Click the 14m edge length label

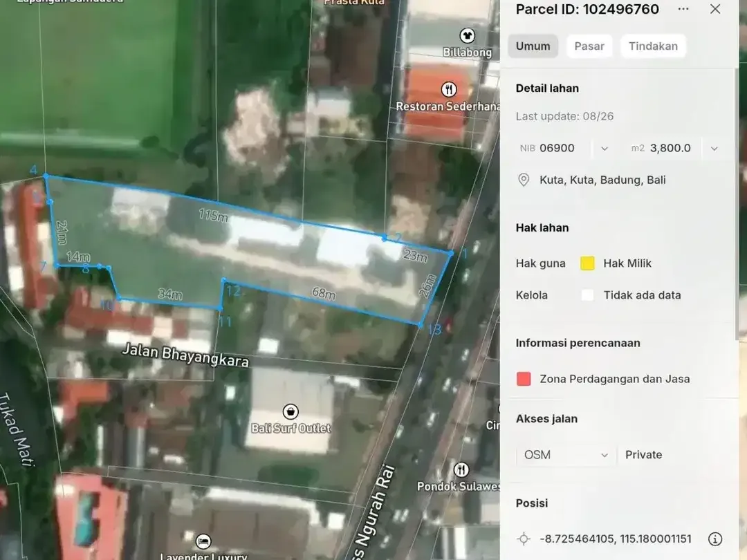[78, 256]
